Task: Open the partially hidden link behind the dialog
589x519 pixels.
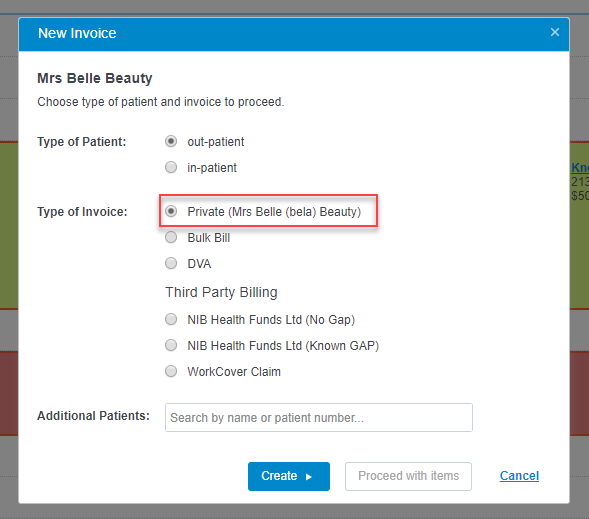Action: pyautogui.click(x=580, y=167)
